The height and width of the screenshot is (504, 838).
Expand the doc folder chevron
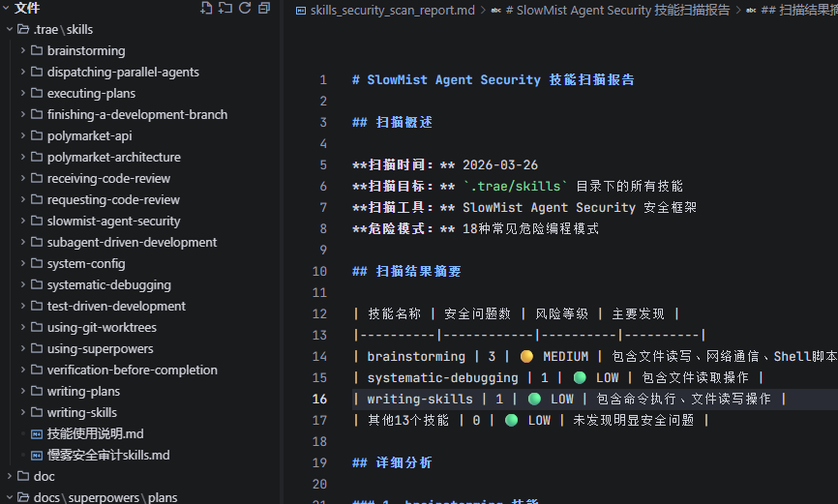[x=9, y=476]
